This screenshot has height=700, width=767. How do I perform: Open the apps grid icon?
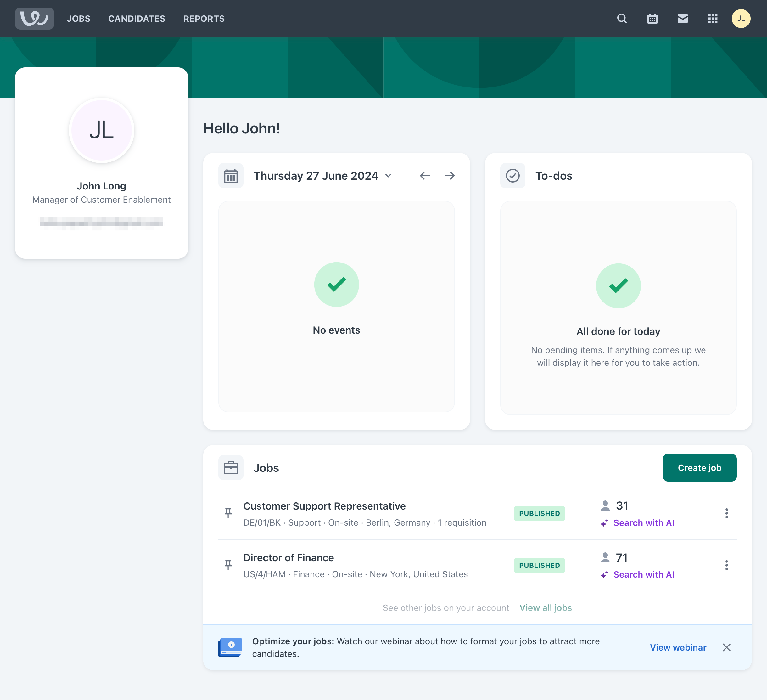pos(713,19)
